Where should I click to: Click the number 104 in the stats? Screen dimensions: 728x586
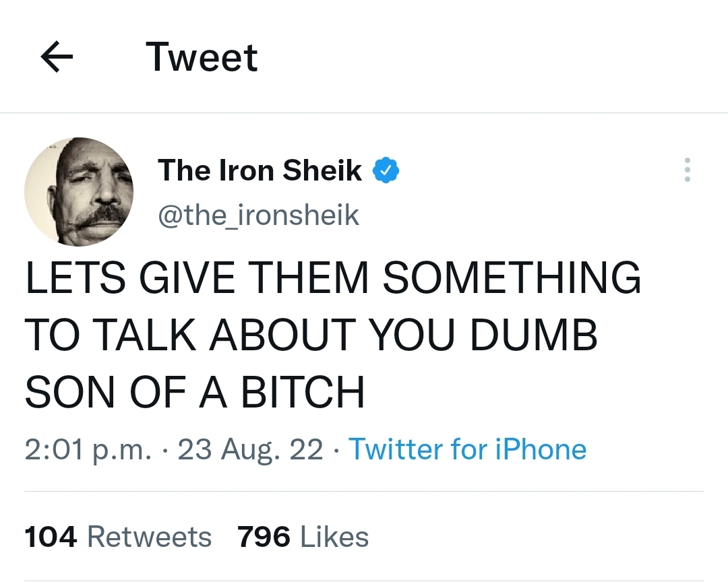click(x=51, y=537)
